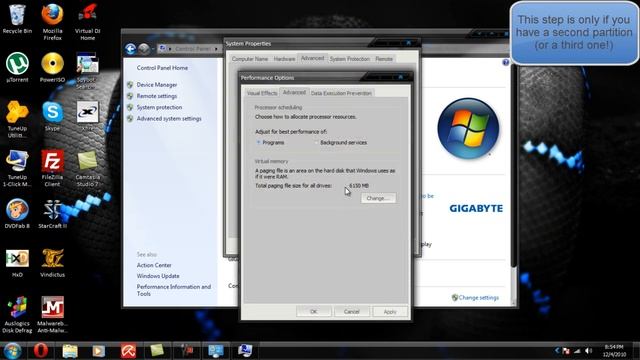Image resolution: width=640 pixels, height=360 pixels.
Task: Open the Vindictus game shortcut
Action: (52, 262)
